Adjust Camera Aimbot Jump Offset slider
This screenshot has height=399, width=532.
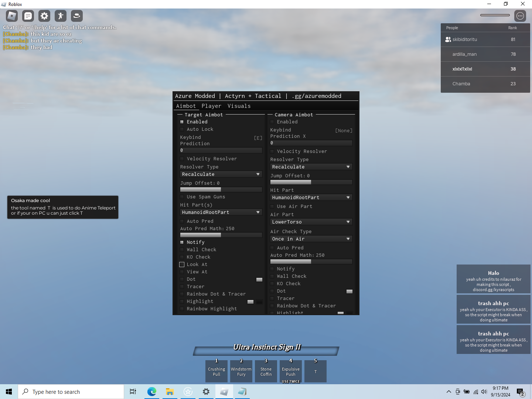(x=311, y=182)
